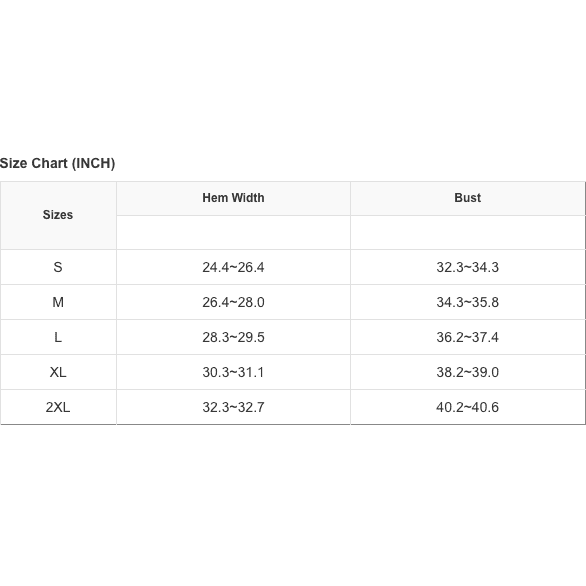
Task: Click the Bust column header
Action: click(x=468, y=198)
